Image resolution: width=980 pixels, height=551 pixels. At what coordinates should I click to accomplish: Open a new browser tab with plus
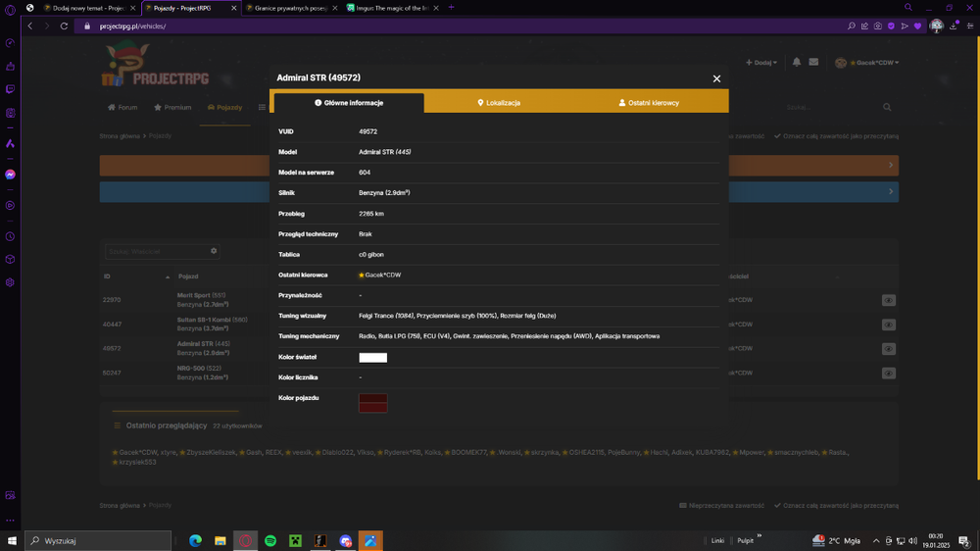(x=451, y=8)
